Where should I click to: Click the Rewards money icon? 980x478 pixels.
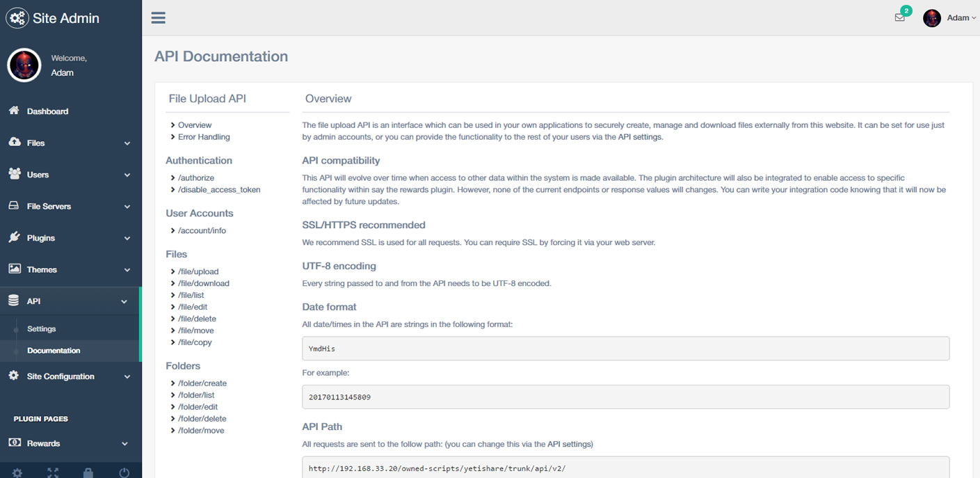(14, 443)
